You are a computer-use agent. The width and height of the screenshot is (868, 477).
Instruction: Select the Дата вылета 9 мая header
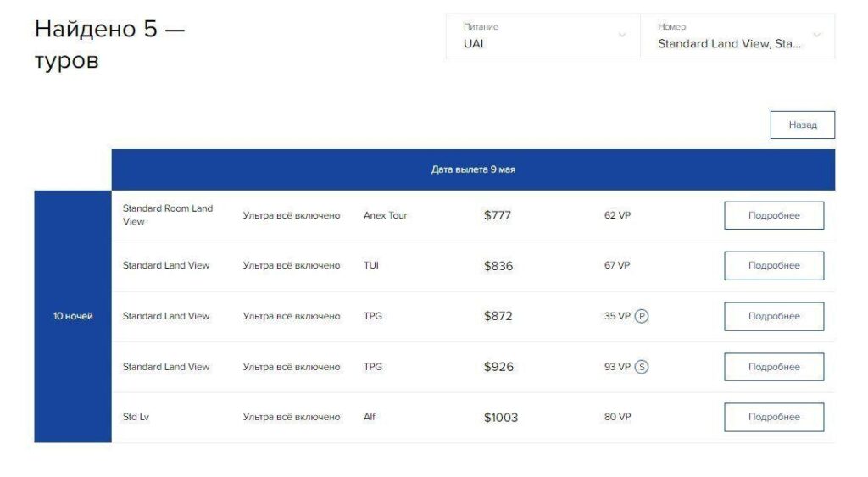tap(473, 169)
